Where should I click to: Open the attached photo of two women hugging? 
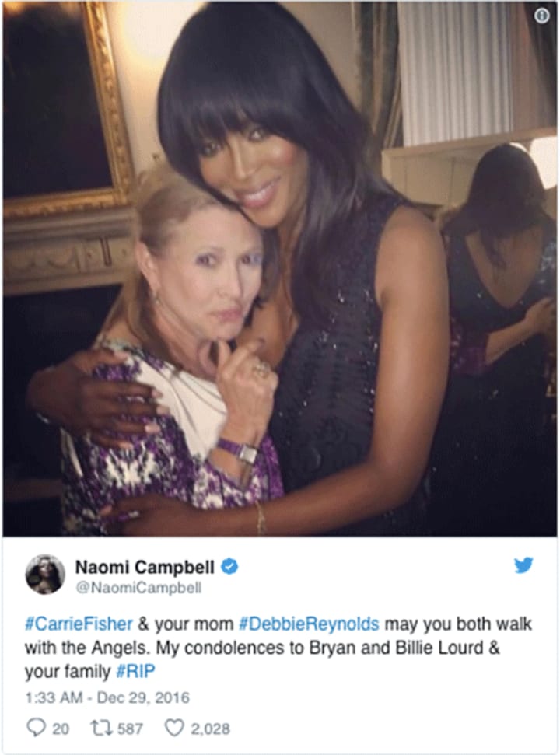click(x=280, y=269)
